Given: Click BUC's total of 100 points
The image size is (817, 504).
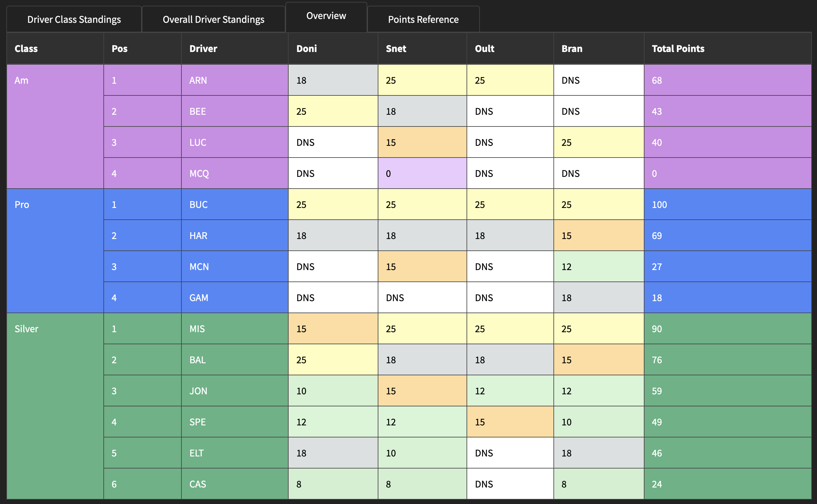Looking at the screenshot, I should click(659, 204).
